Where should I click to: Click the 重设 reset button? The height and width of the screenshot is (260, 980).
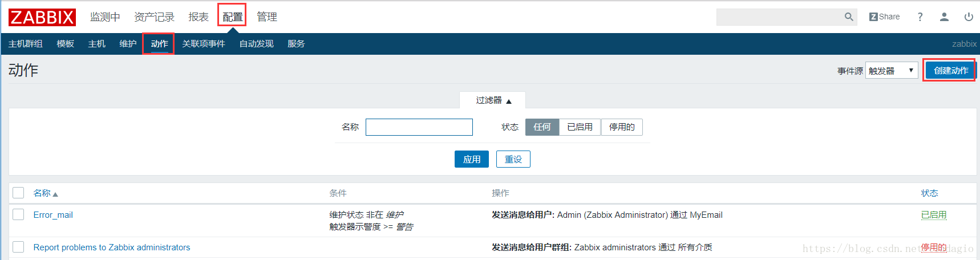click(x=513, y=160)
